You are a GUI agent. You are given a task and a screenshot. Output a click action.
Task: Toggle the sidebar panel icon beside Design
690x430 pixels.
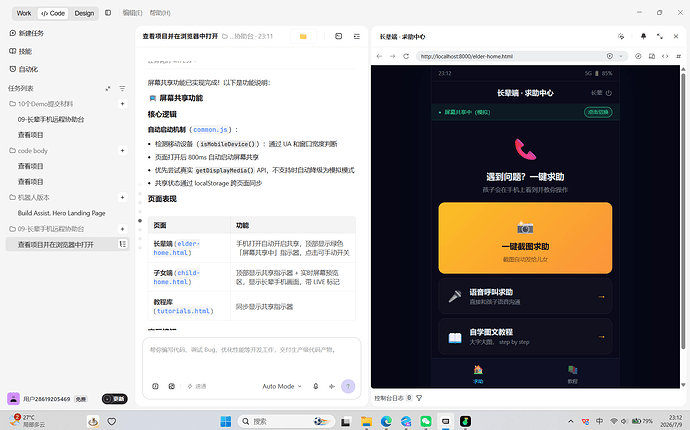click(x=108, y=13)
